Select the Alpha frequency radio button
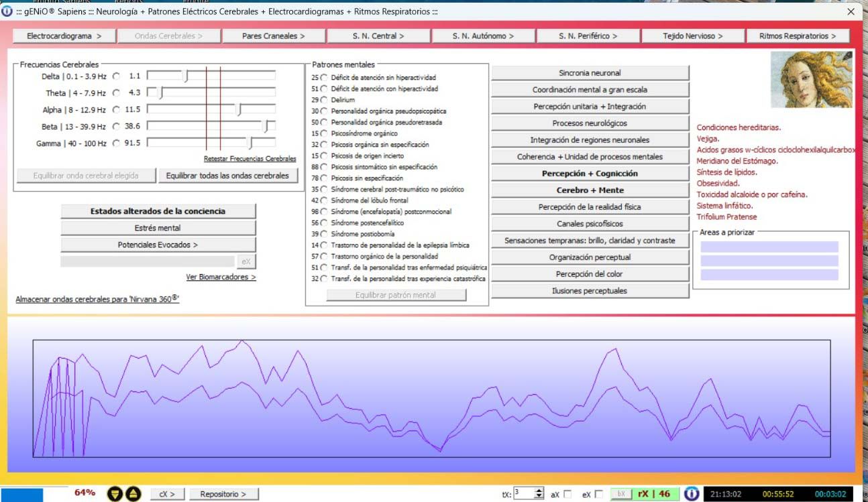The height and width of the screenshot is (502, 868). point(117,109)
